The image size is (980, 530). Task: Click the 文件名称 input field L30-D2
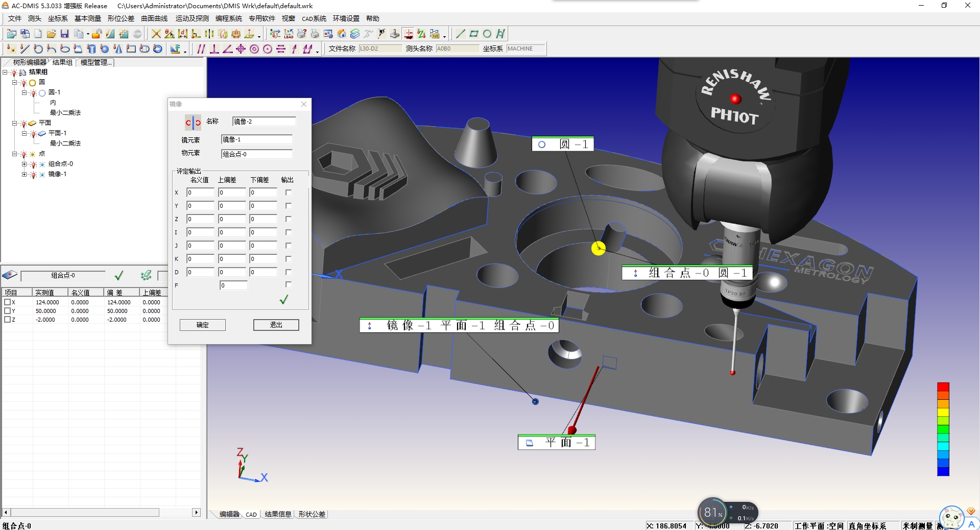(x=380, y=49)
